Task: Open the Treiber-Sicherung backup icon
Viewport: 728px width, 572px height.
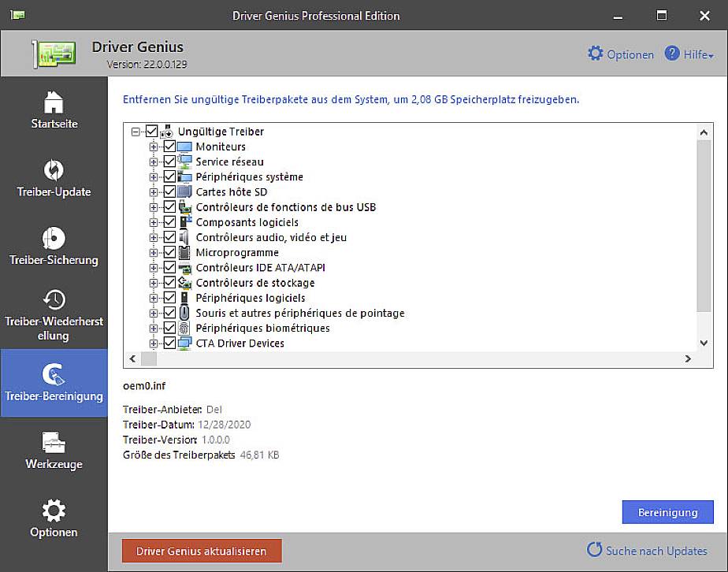Action: (54, 239)
